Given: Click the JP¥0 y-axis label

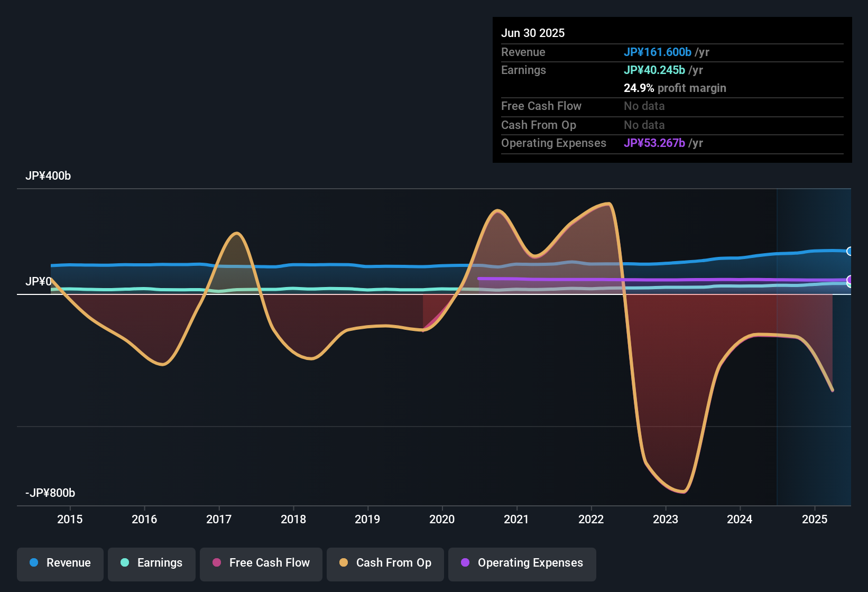Looking at the screenshot, I should point(39,282).
